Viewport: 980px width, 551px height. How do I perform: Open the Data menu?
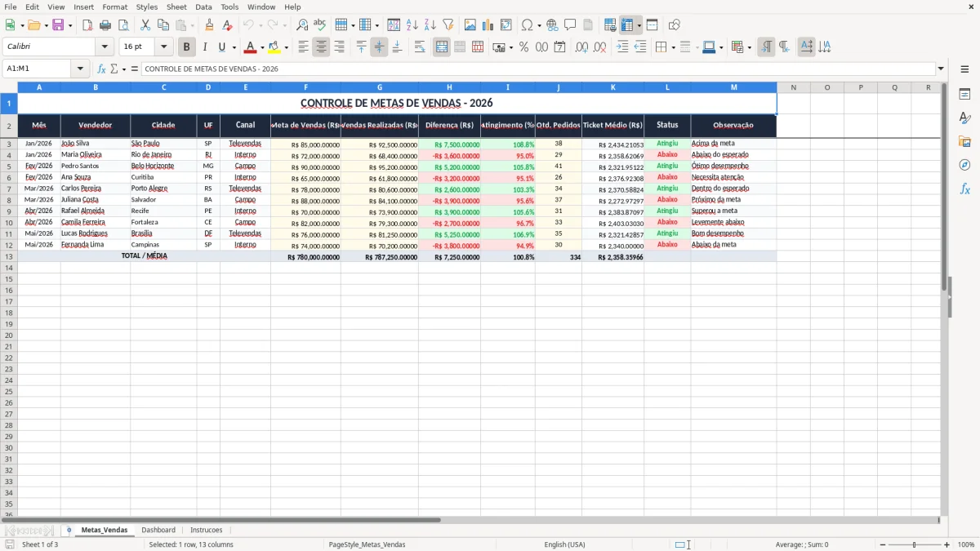tap(203, 7)
